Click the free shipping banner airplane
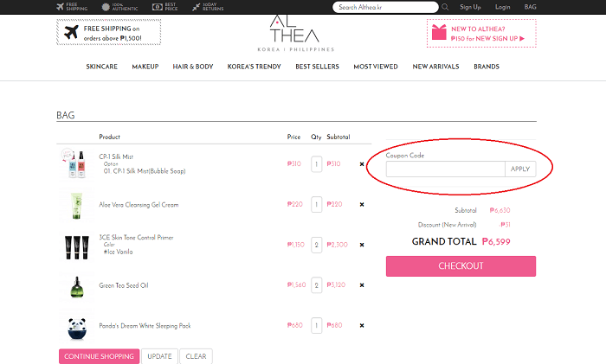This screenshot has height=364, width=606. pyautogui.click(x=71, y=33)
